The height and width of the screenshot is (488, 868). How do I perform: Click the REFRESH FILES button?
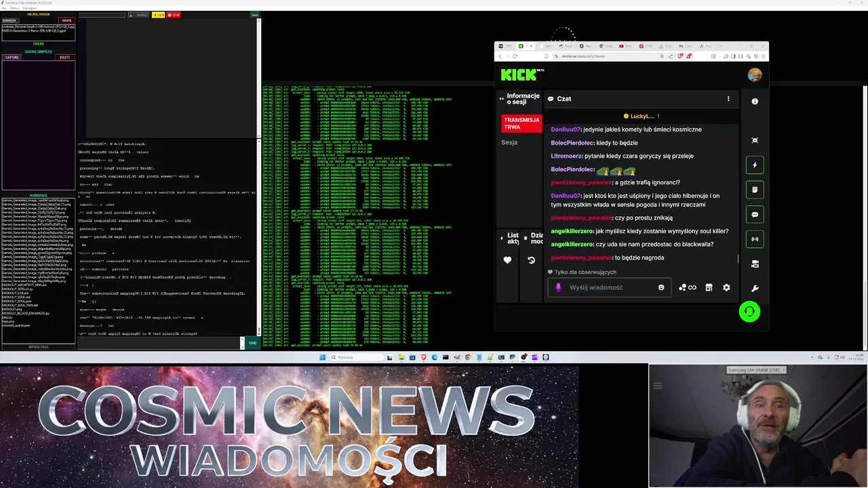coord(38,347)
